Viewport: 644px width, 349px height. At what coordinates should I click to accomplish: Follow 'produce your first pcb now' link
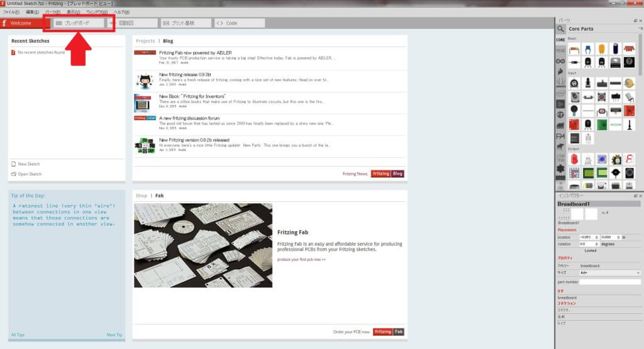coord(301,260)
